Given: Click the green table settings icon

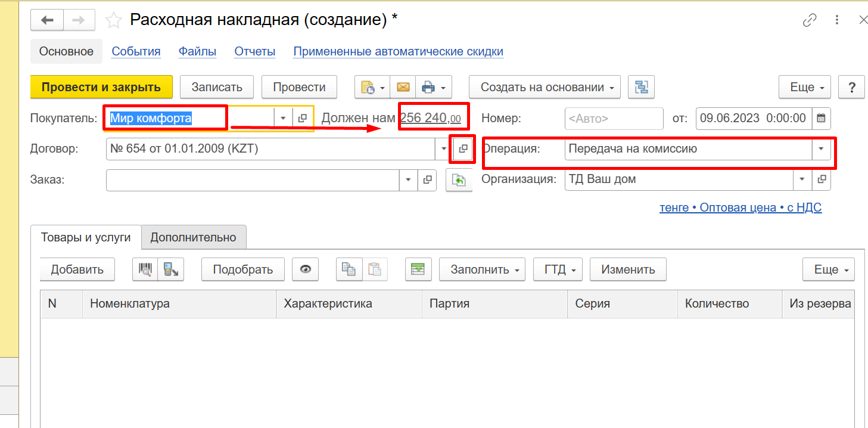Looking at the screenshot, I should pyautogui.click(x=418, y=269).
